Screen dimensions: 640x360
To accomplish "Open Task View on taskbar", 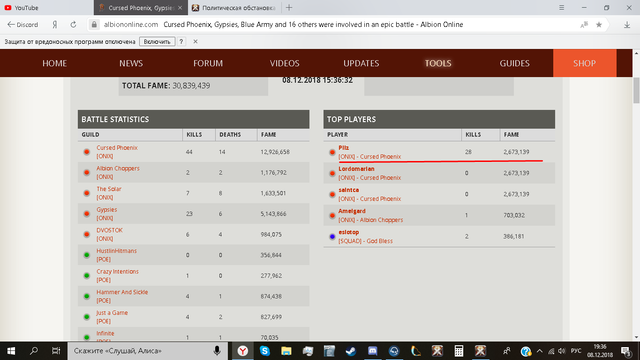I will pyautogui.click(x=56, y=351).
